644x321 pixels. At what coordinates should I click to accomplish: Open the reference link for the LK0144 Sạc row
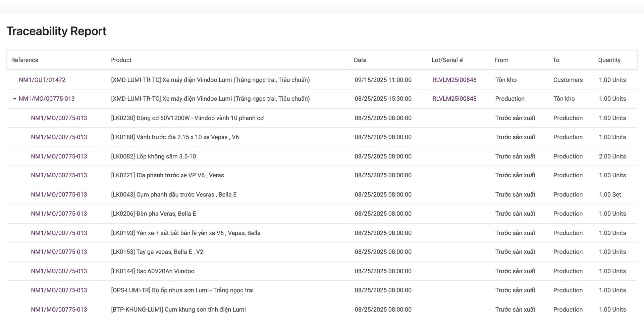59,271
